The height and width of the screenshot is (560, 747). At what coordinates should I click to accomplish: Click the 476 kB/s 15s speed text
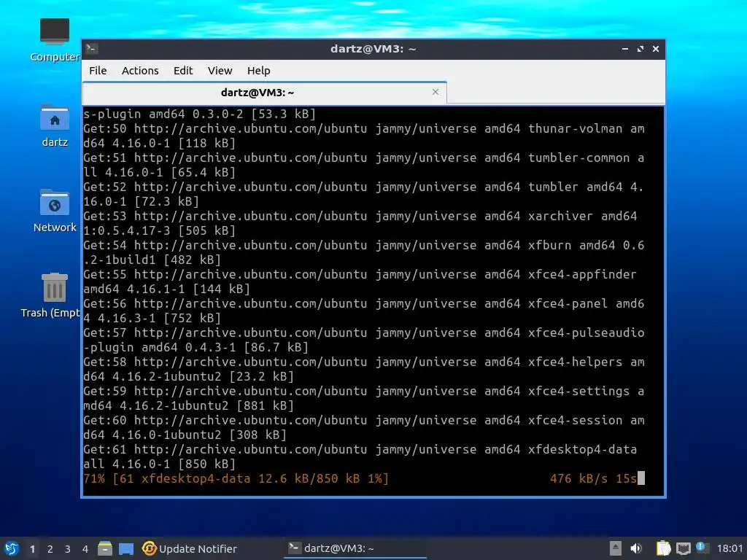point(593,478)
